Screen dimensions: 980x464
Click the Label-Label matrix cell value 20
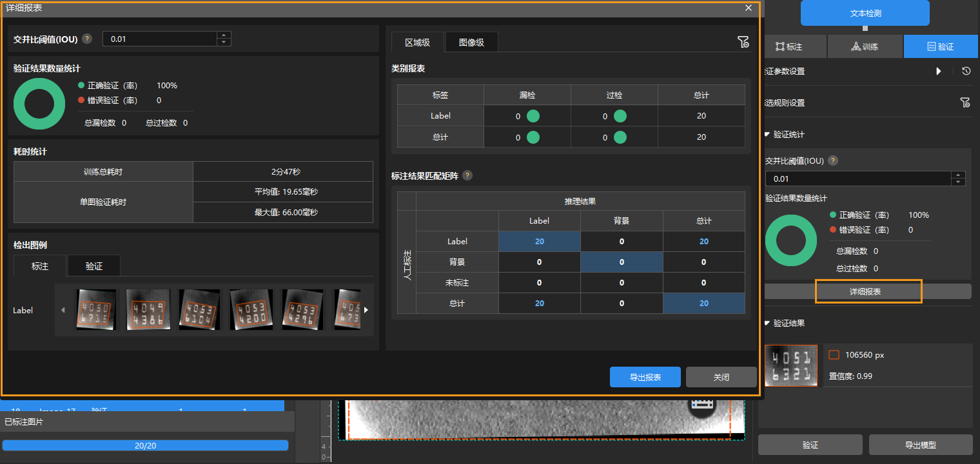click(539, 241)
